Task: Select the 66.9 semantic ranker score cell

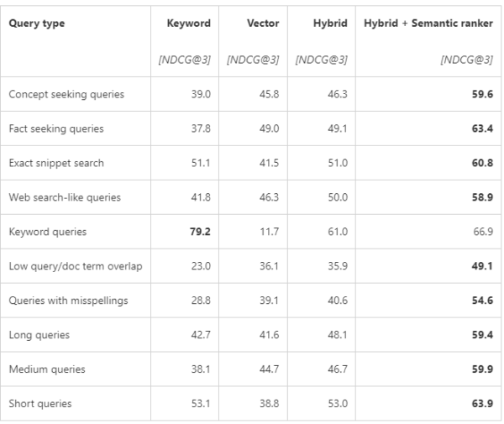Action: click(x=481, y=232)
